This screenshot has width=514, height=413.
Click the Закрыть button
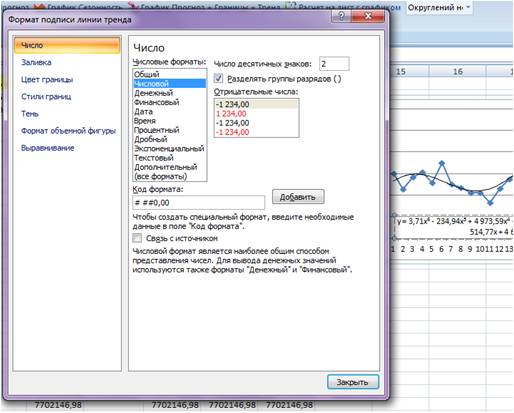[353, 382]
